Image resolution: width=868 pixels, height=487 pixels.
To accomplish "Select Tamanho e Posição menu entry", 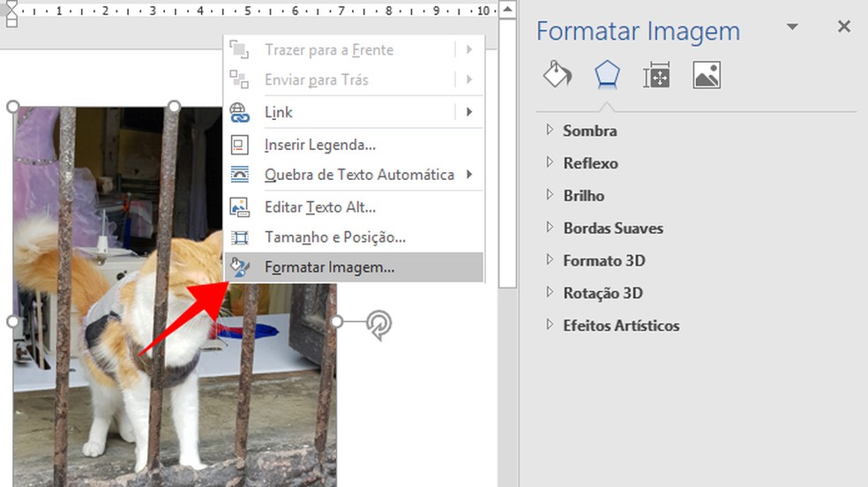I will point(334,237).
